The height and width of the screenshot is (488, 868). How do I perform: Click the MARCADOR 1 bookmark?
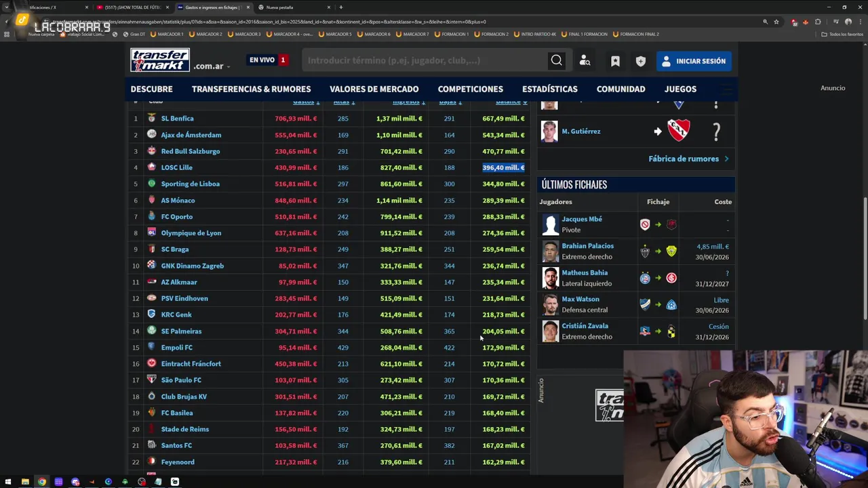tap(167, 34)
